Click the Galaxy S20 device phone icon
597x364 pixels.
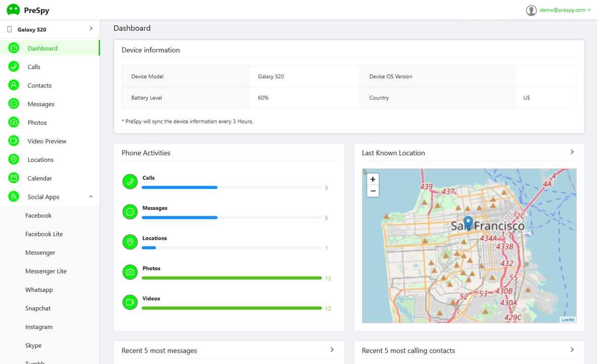pos(10,29)
